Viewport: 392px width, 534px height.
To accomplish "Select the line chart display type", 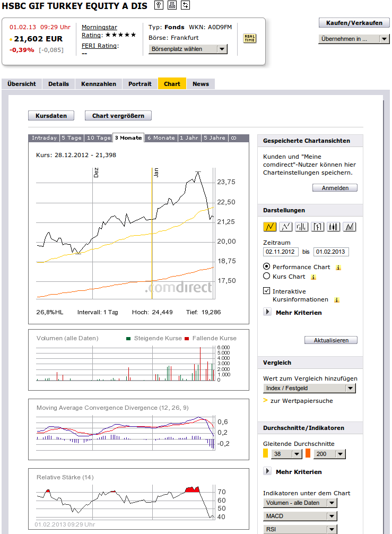I will [x=270, y=227].
